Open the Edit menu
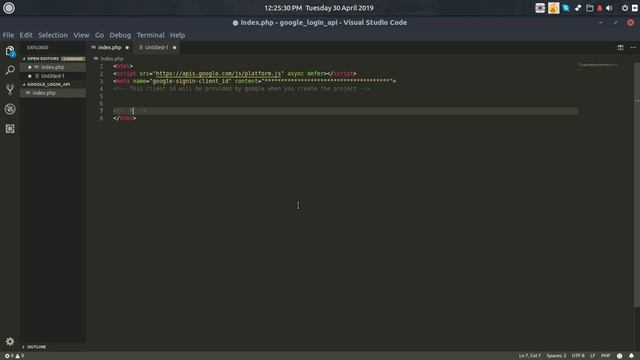 (x=26, y=35)
